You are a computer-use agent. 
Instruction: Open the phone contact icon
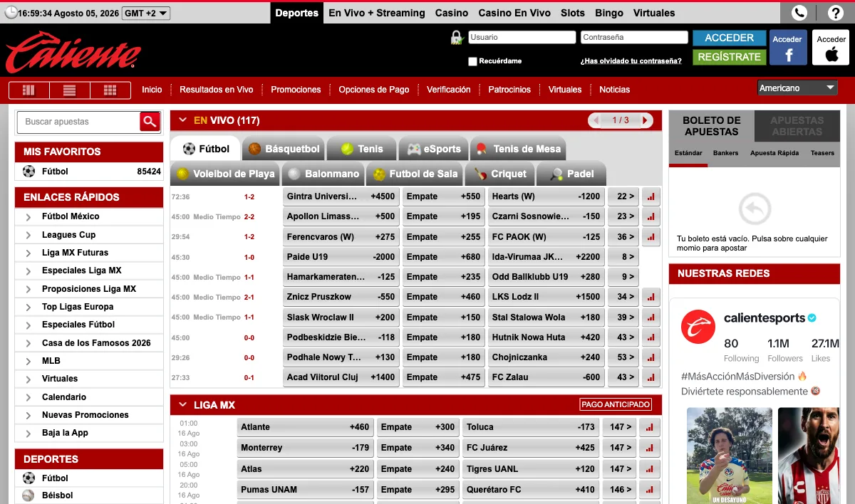[799, 12]
